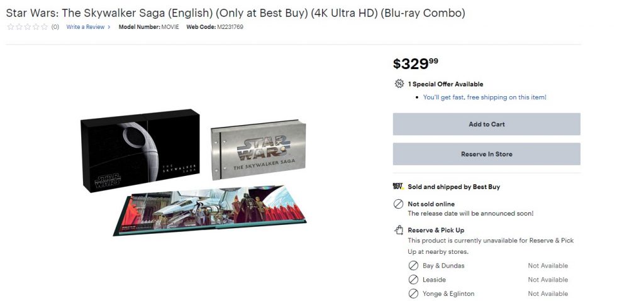Select the Yonge & Eglinton store name
This screenshot has height=301, width=644.
pyautogui.click(x=448, y=293)
